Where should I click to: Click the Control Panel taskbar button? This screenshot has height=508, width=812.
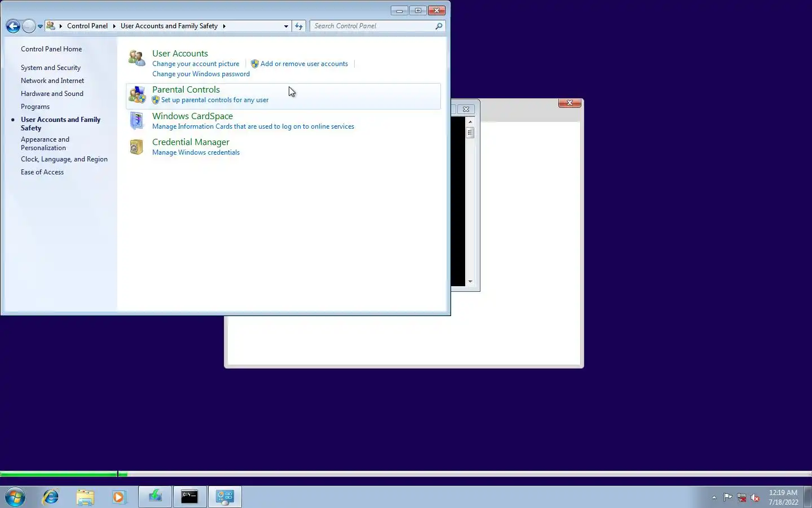(225, 497)
